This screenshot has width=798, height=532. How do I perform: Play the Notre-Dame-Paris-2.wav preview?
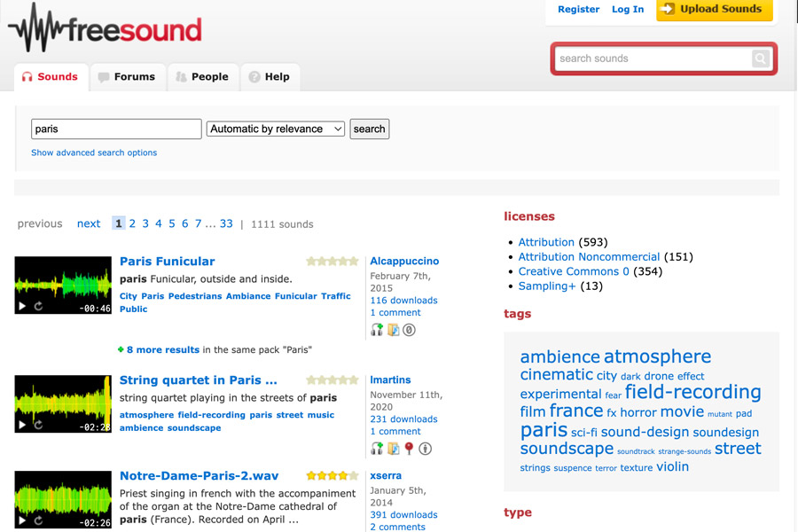tap(22, 520)
